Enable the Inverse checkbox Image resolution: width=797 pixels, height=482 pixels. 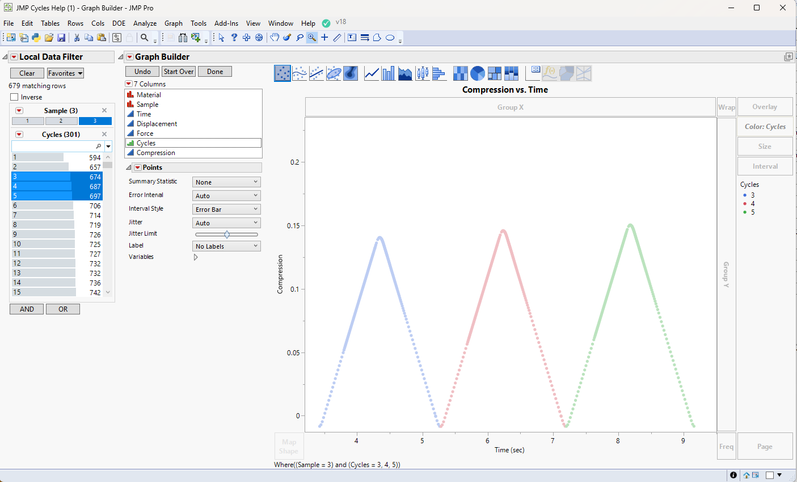click(x=14, y=97)
